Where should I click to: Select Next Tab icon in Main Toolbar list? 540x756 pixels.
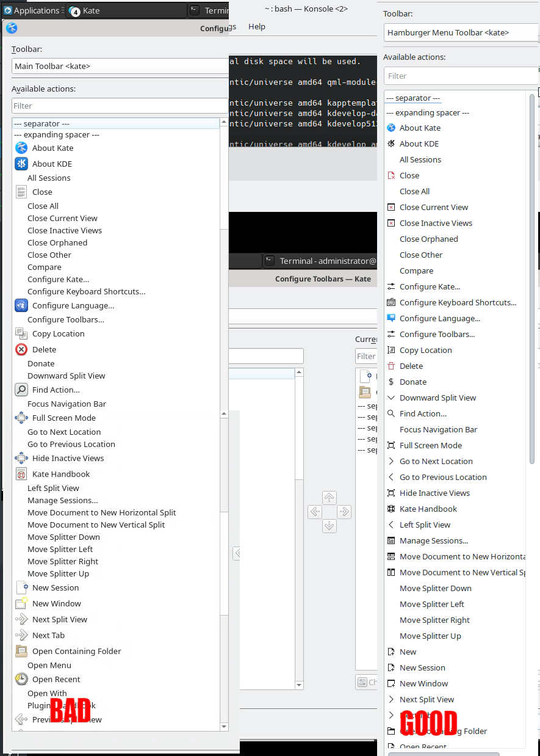coord(21,635)
